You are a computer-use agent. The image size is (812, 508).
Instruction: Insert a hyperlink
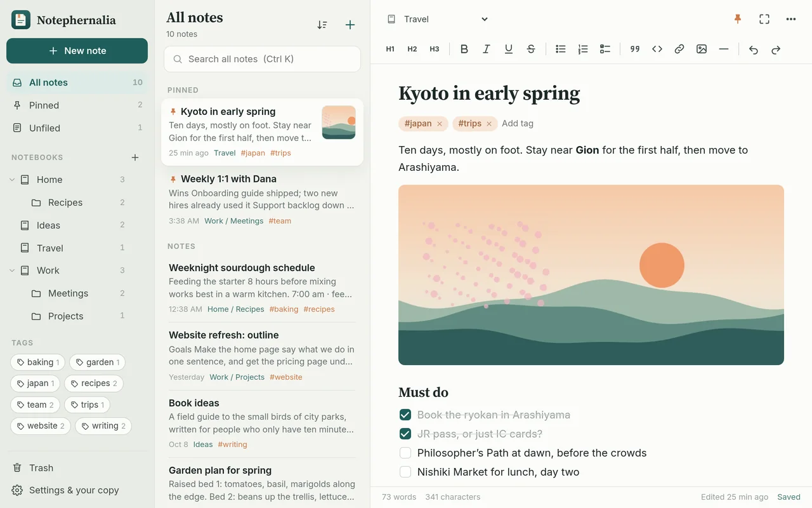679,49
